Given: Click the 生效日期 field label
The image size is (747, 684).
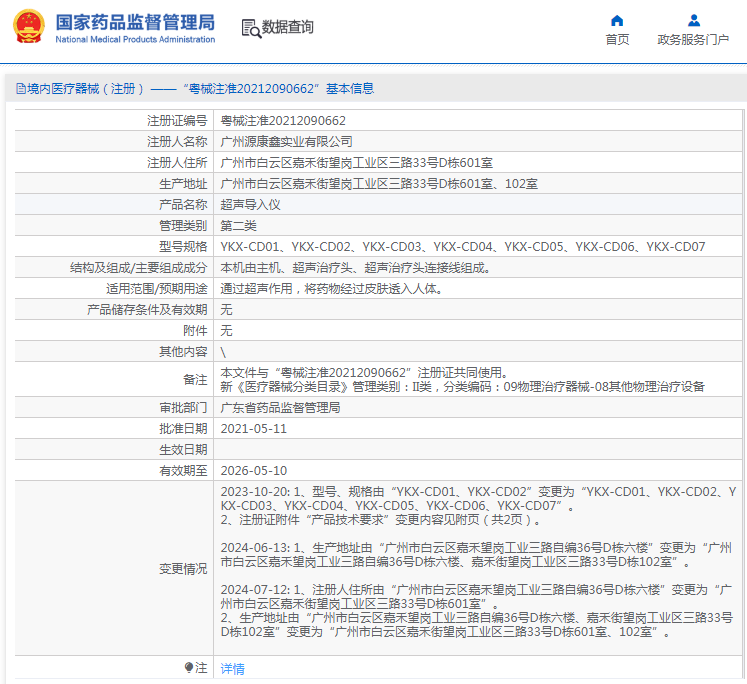Looking at the screenshot, I should 183,450.
